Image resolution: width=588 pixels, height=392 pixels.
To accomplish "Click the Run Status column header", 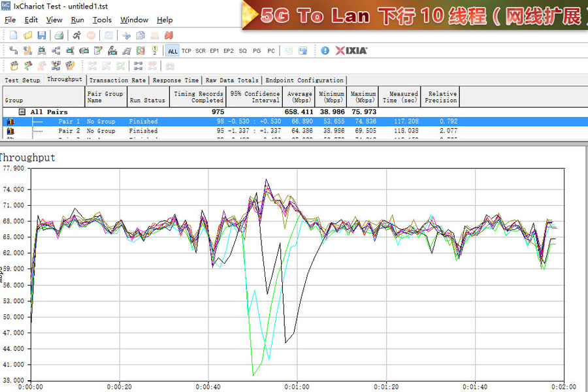I will 147,100.
